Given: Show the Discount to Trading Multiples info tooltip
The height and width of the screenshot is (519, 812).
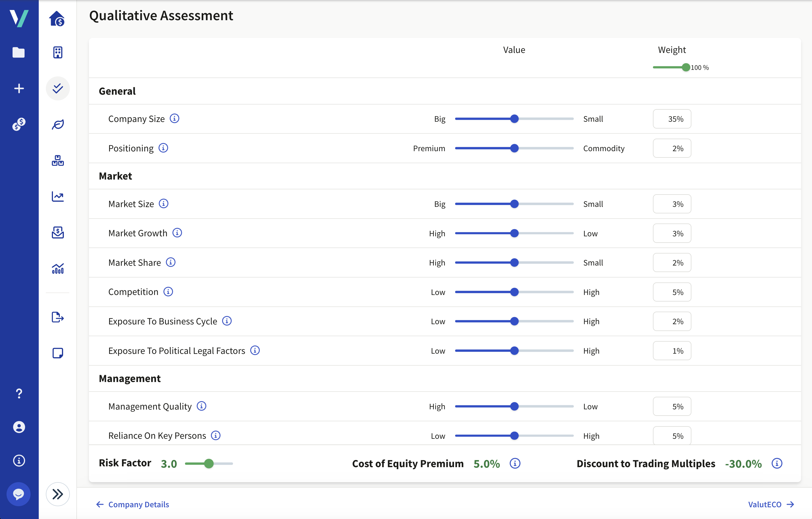Looking at the screenshot, I should 777,464.
